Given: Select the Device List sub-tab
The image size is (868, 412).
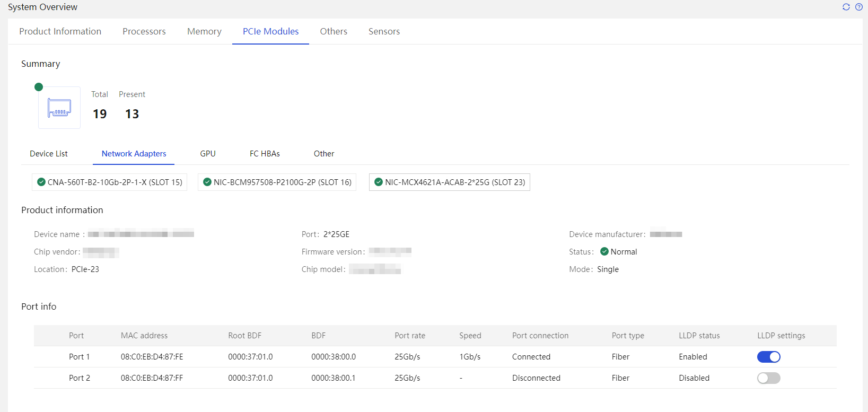Looking at the screenshot, I should coord(49,154).
